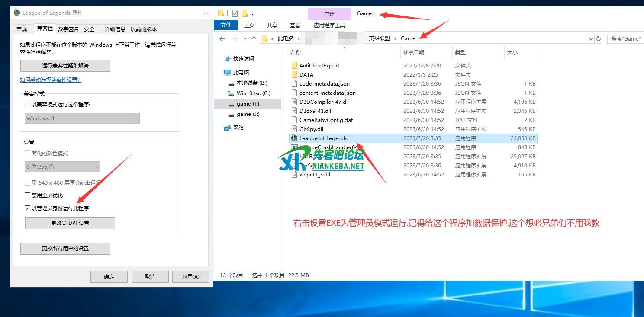The width and height of the screenshot is (644, 317).
Task: Click the 更改高 DPI 设置 button
Action: [x=70, y=223]
